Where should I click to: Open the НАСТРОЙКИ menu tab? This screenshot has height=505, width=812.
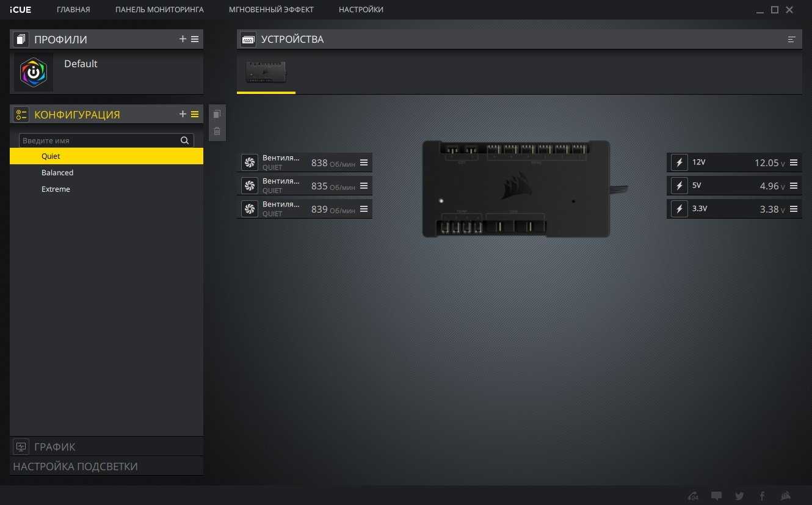[x=361, y=10]
